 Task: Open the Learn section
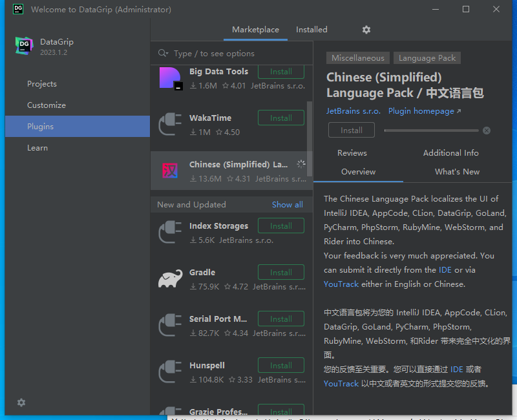tap(37, 147)
